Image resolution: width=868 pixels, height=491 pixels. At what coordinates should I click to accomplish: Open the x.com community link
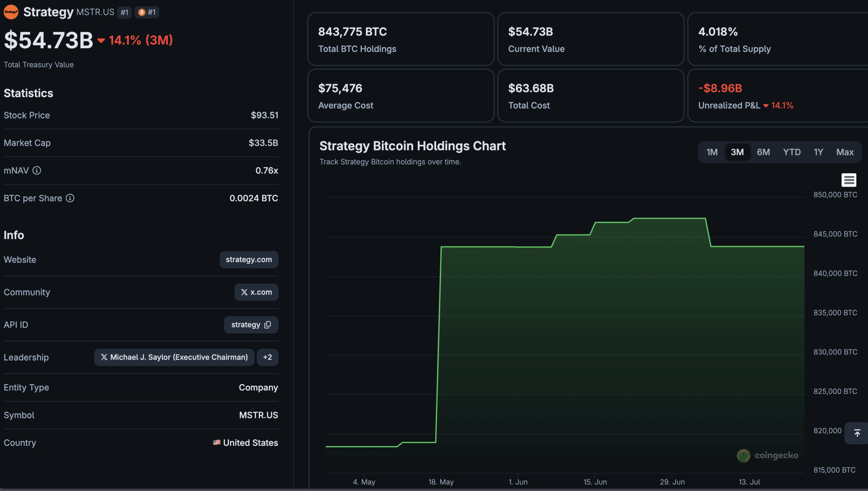click(256, 292)
